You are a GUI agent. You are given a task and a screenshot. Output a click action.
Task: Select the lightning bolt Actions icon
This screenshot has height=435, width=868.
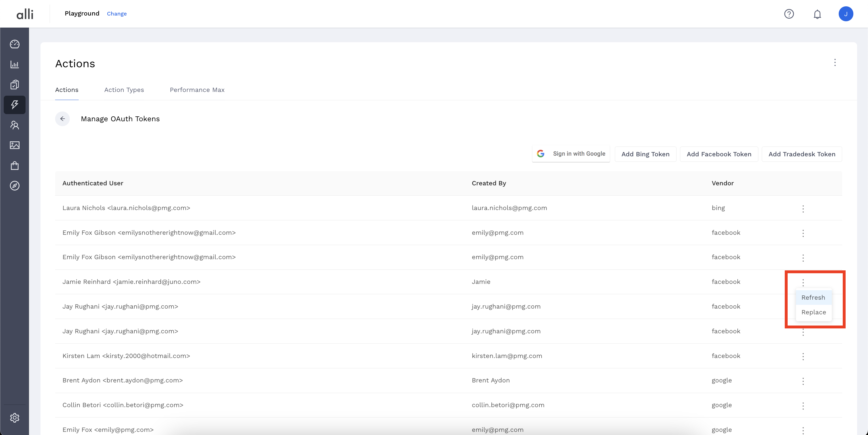tap(14, 105)
